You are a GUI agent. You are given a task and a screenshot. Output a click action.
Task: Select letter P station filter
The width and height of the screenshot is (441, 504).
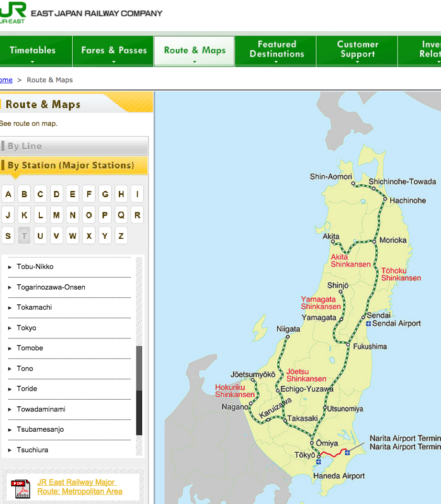[105, 215]
